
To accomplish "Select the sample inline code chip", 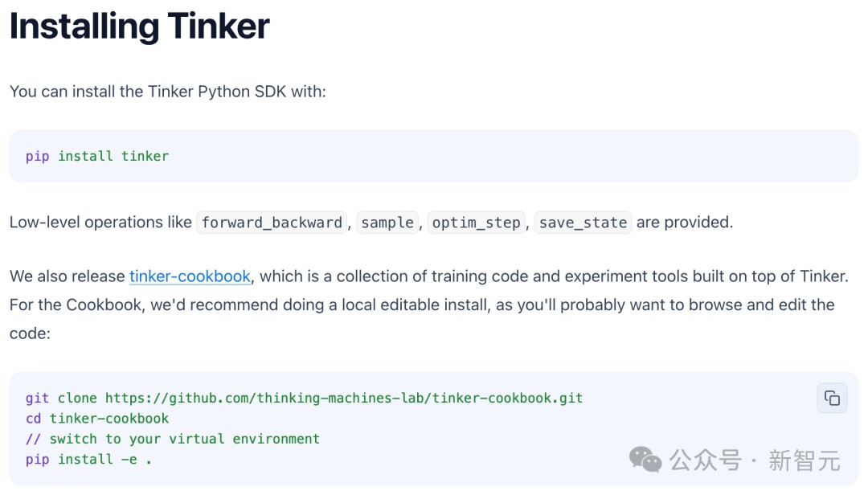I will click(387, 223).
